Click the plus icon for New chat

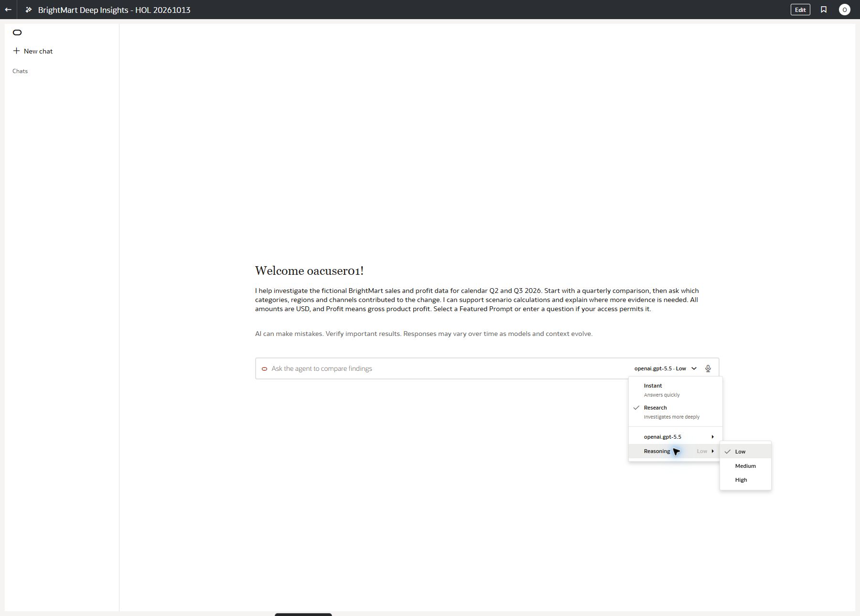pos(16,51)
